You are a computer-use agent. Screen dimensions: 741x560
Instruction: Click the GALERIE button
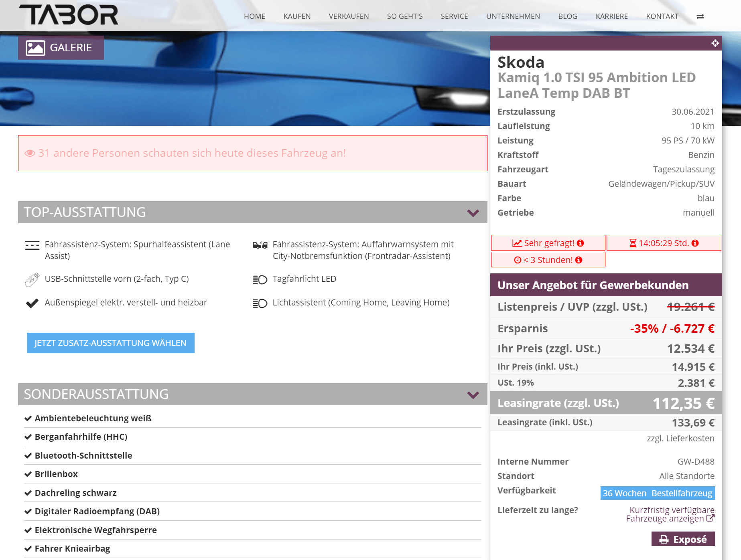(61, 48)
